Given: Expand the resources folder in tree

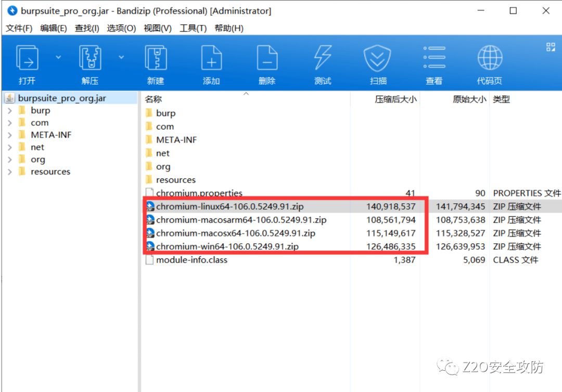Looking at the screenshot, I should 10,172.
